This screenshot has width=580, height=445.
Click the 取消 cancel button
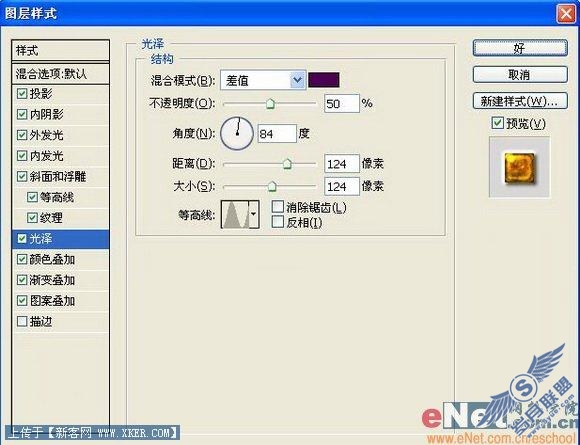click(520, 75)
